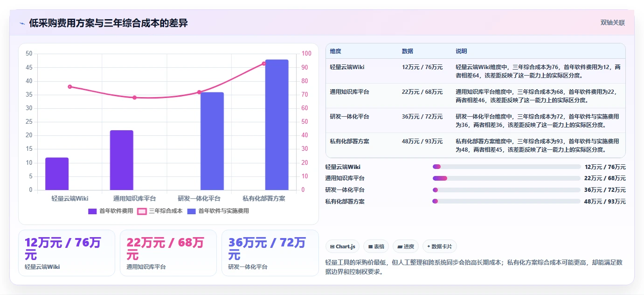Click the 数据 column header
Image resolution: width=644 pixels, height=295 pixels.
tap(407, 51)
